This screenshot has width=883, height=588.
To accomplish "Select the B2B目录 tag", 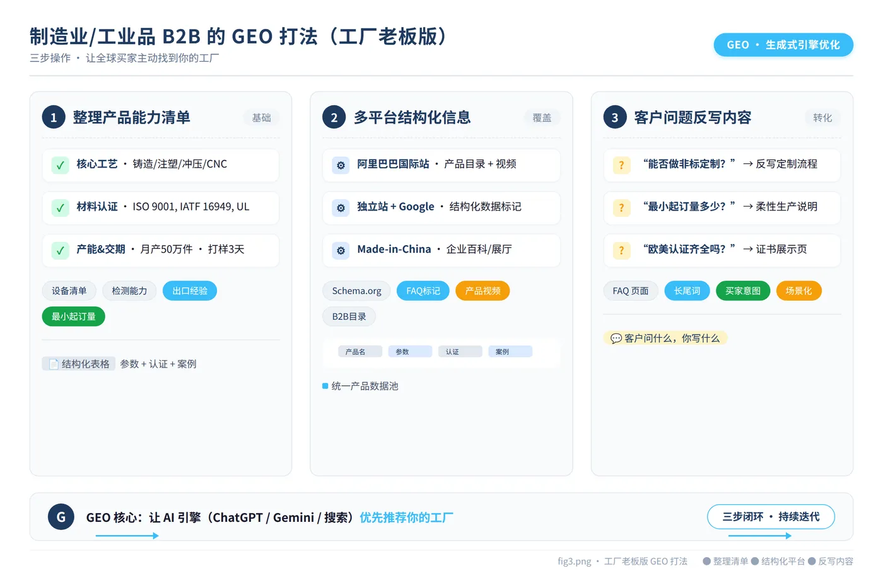I will 349,316.
